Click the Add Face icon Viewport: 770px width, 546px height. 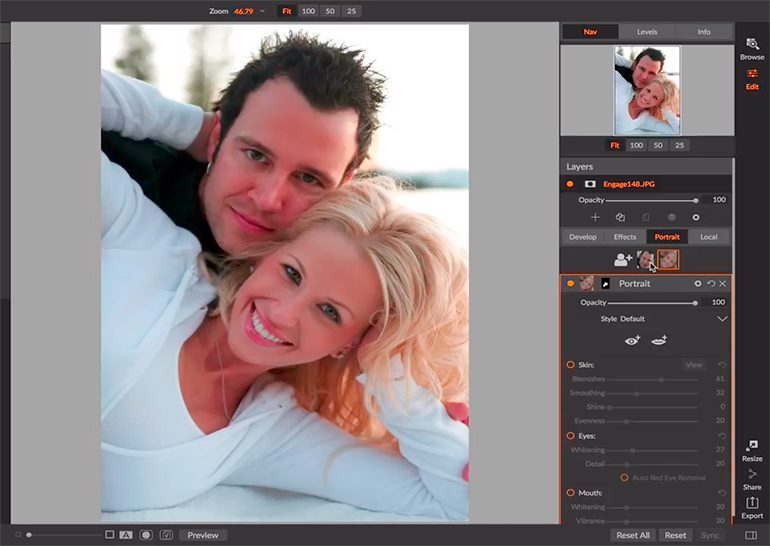pyautogui.click(x=622, y=260)
